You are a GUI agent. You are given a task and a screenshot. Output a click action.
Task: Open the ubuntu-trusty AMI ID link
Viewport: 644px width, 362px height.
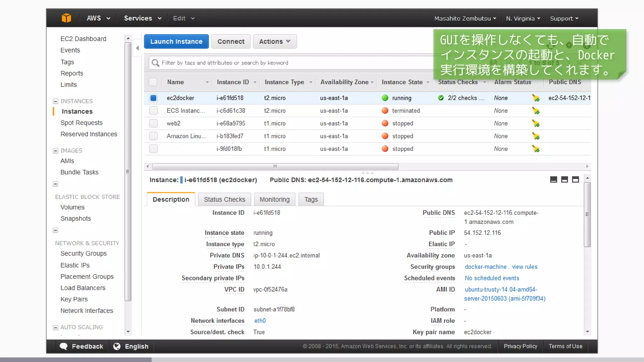(x=505, y=294)
